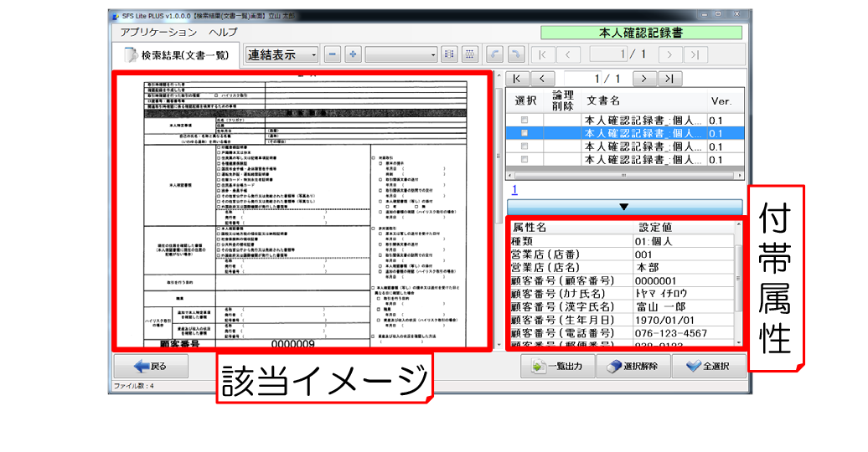Screen dimensions: 868x452
Task: Jump to last page of document list
Action: pos(669,79)
